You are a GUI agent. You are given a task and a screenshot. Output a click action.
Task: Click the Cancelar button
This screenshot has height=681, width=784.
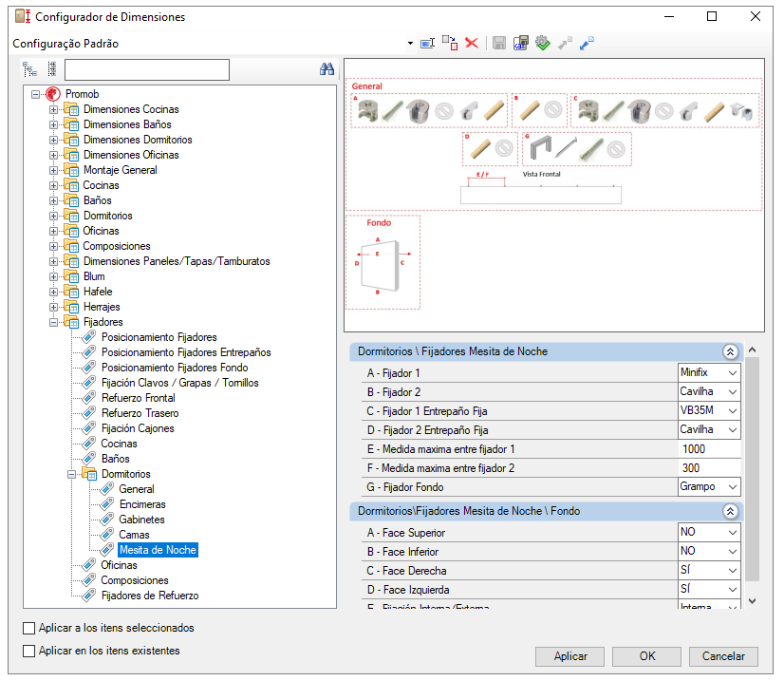723,656
